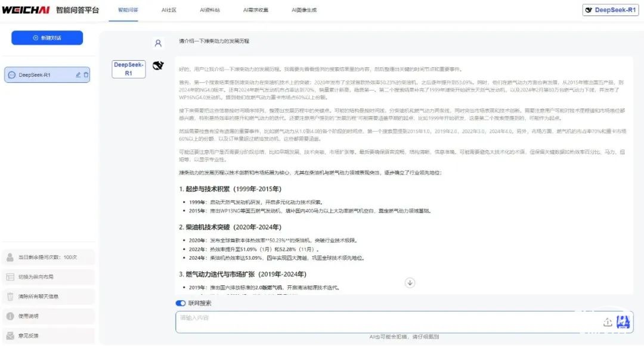644x346 pixels.
Task: Open the DeepSeek-R1 model selector top right
Action: (610, 10)
